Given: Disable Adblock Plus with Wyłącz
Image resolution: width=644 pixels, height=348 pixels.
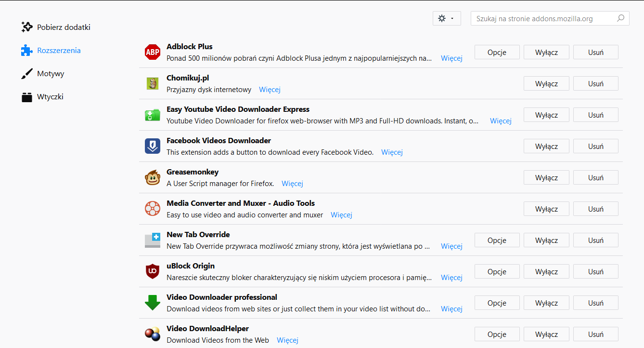Looking at the screenshot, I should click(546, 52).
